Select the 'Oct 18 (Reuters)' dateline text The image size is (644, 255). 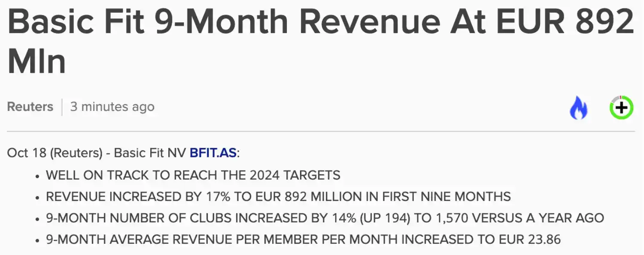tap(55, 153)
